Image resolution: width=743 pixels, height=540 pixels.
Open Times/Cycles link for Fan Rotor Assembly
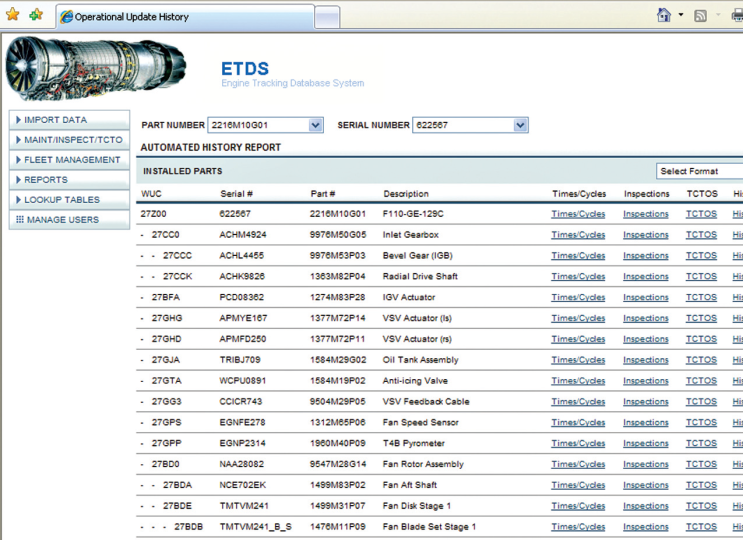[578, 464]
